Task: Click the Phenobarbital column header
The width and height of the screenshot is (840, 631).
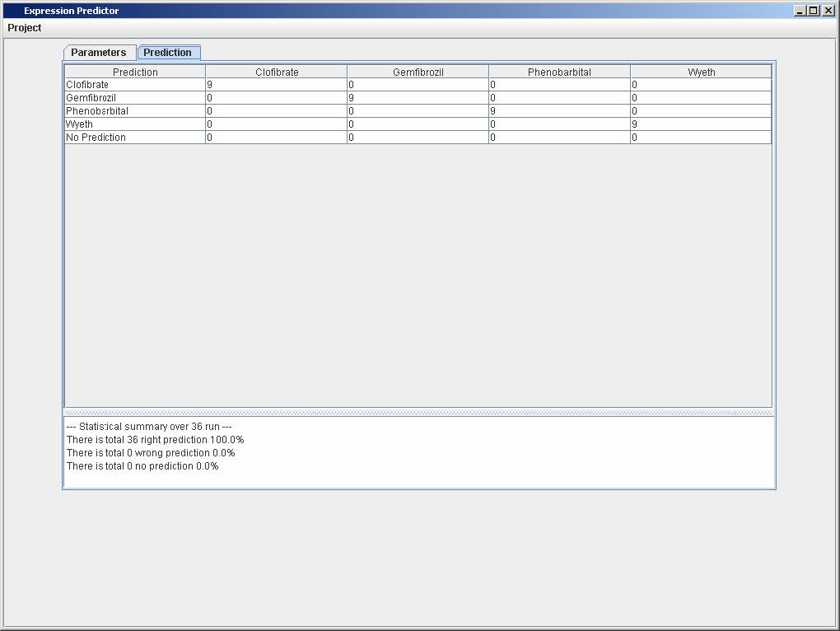Action: coord(559,72)
